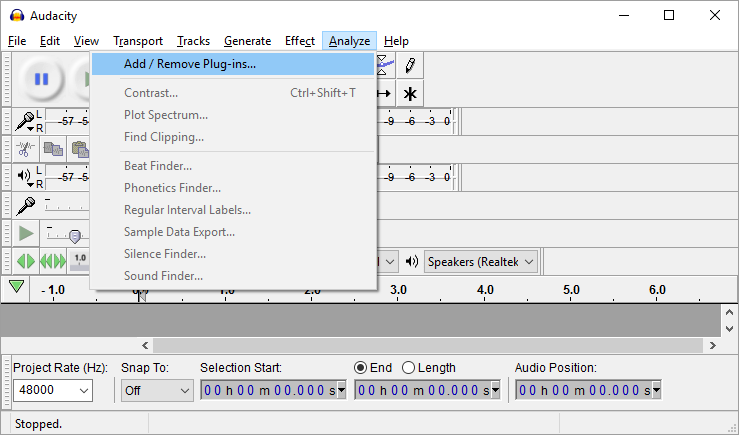The height and width of the screenshot is (435, 739).
Task: Click Phonetics Finder... menu entry
Action: (x=233, y=188)
